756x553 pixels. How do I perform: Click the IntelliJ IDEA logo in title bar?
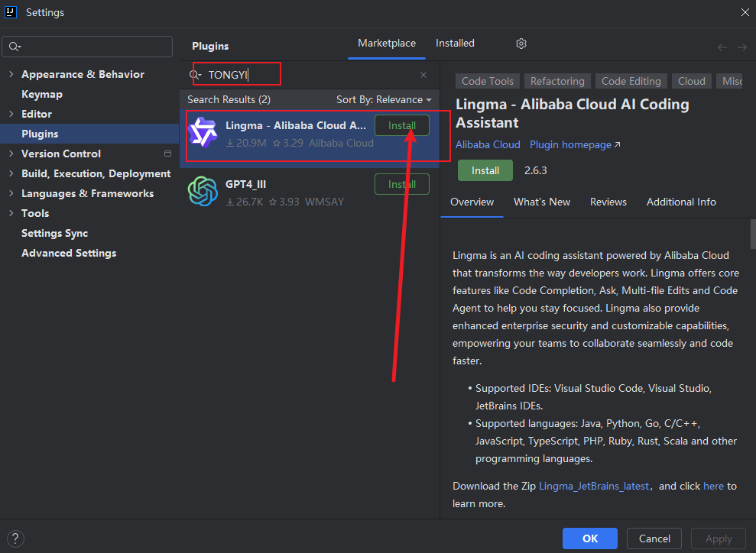pos(11,12)
